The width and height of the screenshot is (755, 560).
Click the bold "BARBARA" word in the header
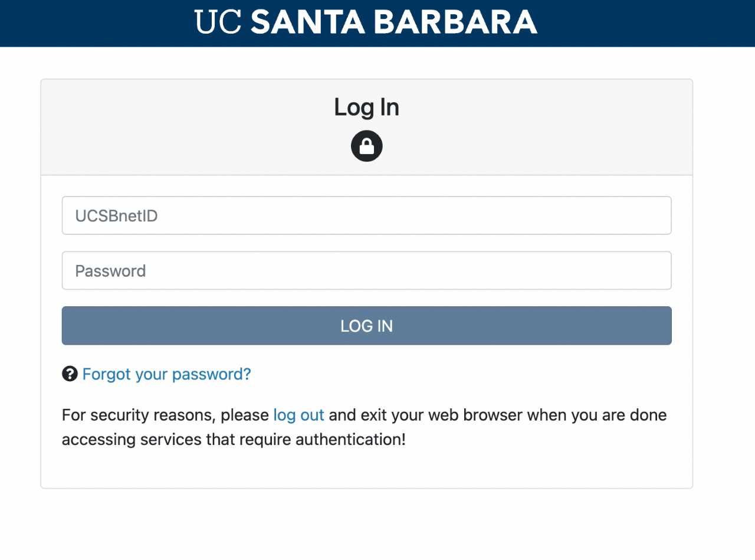click(455, 22)
